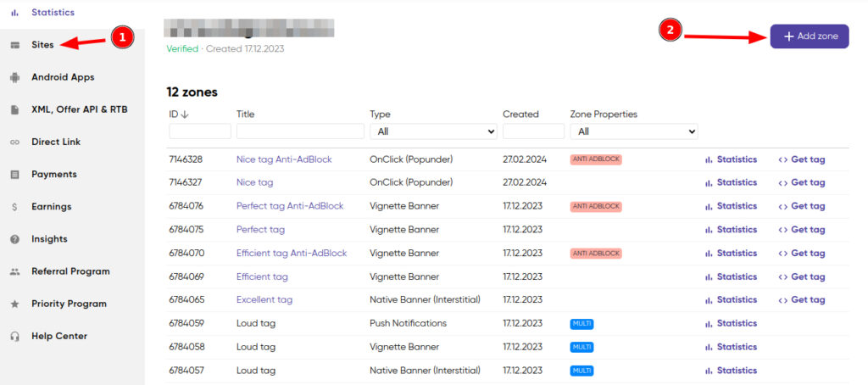This screenshot has width=868, height=385.
Task: Click statistics chart icon for zone 6784076
Action: pos(709,206)
